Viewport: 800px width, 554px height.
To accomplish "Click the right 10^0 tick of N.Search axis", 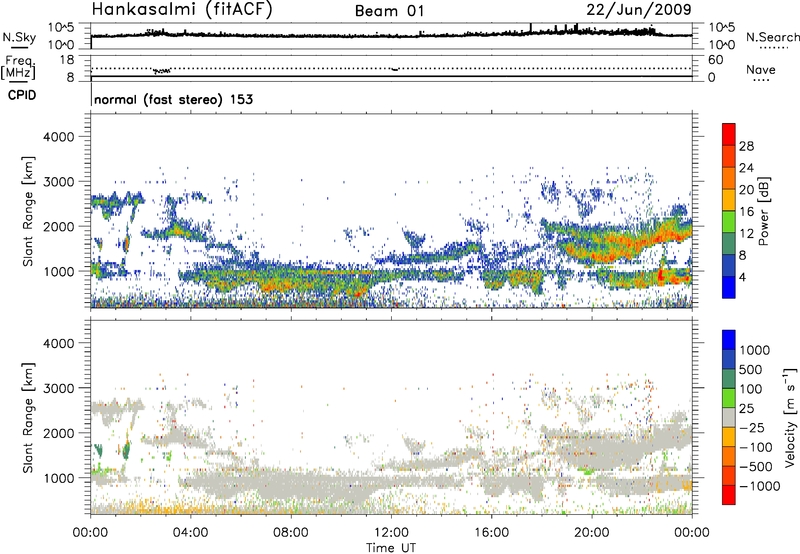I will tap(721, 45).
